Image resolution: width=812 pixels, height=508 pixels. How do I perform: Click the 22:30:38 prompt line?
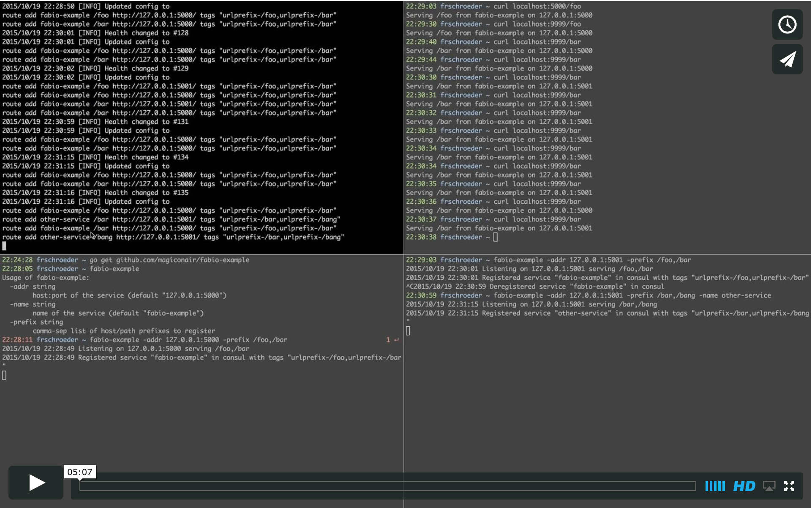click(452, 237)
